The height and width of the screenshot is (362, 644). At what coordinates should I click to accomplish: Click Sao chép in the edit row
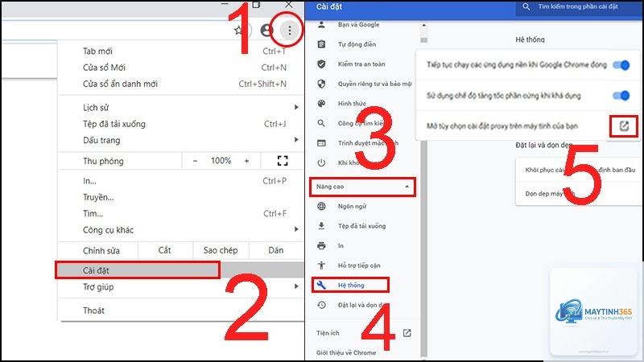(x=221, y=250)
